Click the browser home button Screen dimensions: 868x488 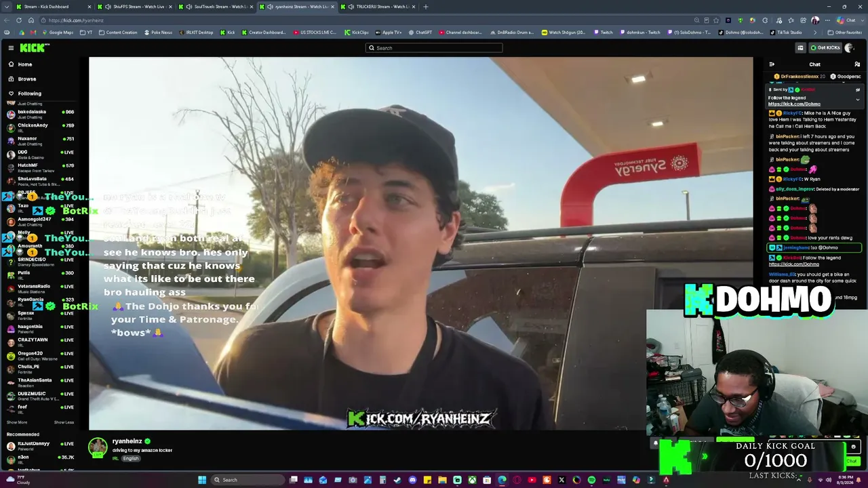pos(31,20)
